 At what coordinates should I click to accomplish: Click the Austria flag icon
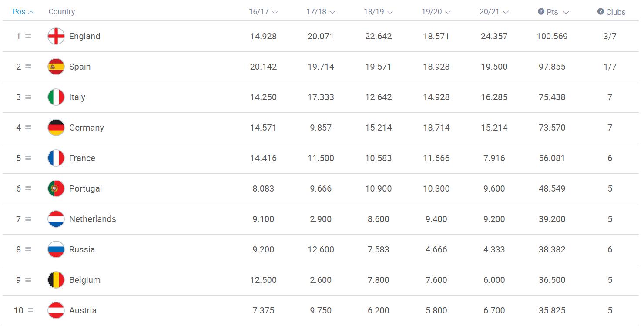point(56,310)
